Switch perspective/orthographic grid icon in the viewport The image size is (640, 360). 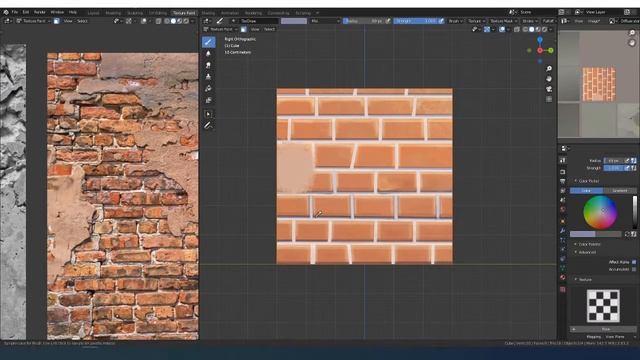549,99
